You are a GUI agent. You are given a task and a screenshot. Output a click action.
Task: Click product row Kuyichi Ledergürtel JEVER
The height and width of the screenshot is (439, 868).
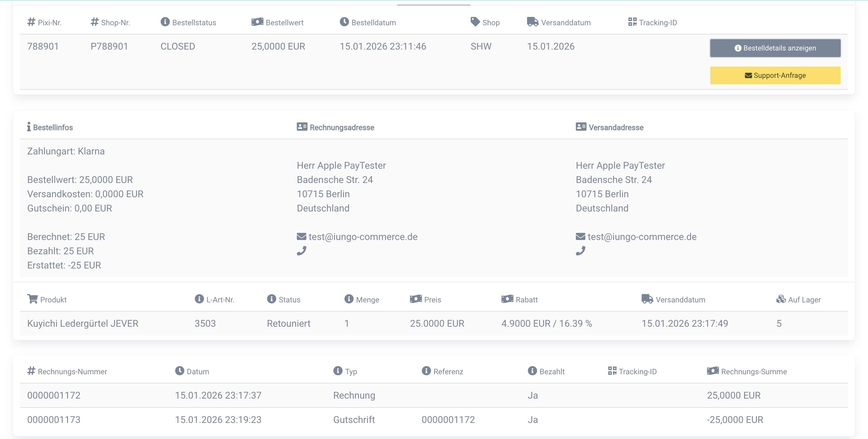pyautogui.click(x=83, y=323)
